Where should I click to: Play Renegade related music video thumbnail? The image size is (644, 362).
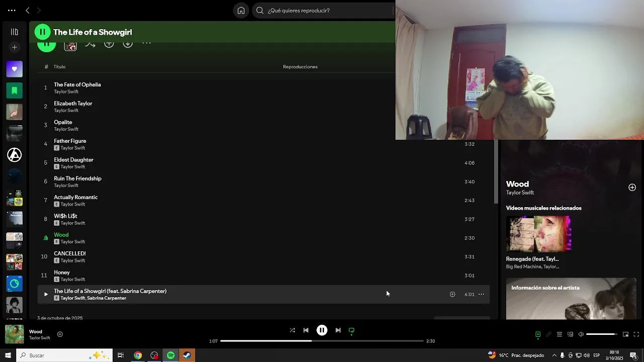coord(538,234)
